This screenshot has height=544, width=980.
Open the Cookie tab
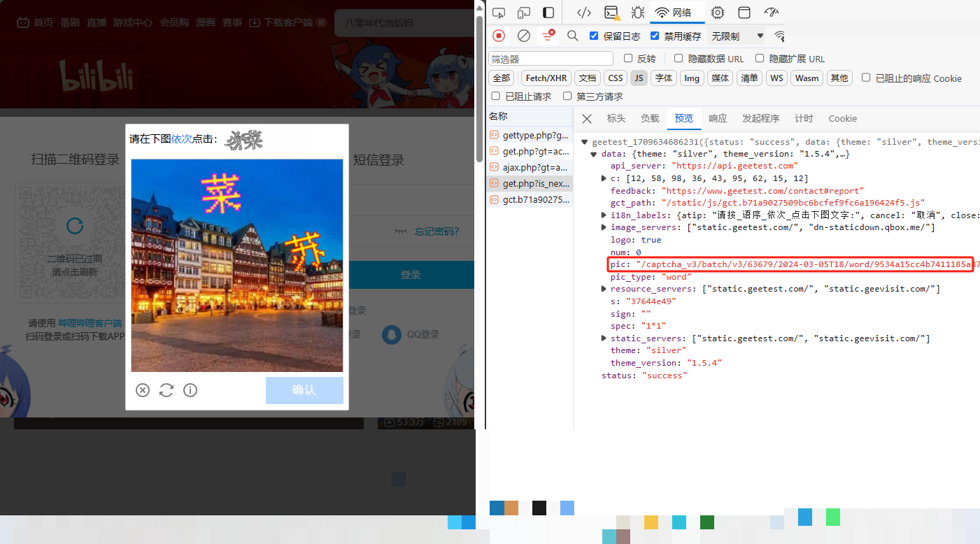point(843,119)
